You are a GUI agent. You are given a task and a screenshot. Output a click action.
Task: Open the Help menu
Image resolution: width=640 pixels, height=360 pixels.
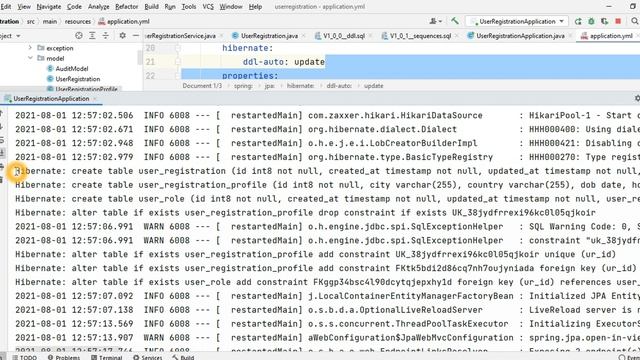[255, 7]
